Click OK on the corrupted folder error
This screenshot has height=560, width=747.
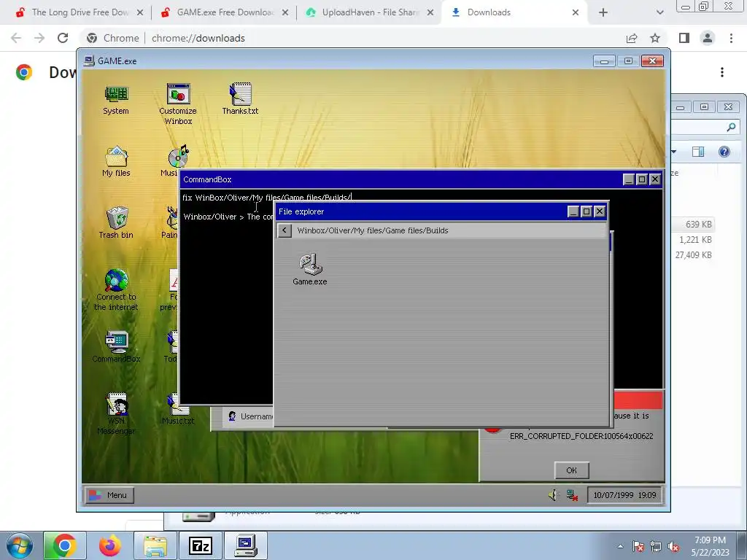coord(572,470)
